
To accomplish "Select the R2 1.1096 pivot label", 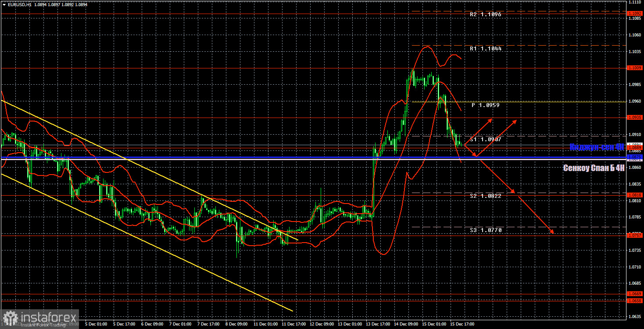I will point(486,14).
